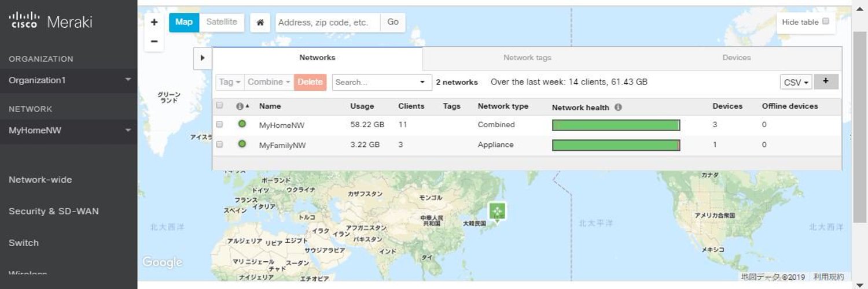Sort by the Tags column header
The height and width of the screenshot is (289, 868).
(452, 106)
